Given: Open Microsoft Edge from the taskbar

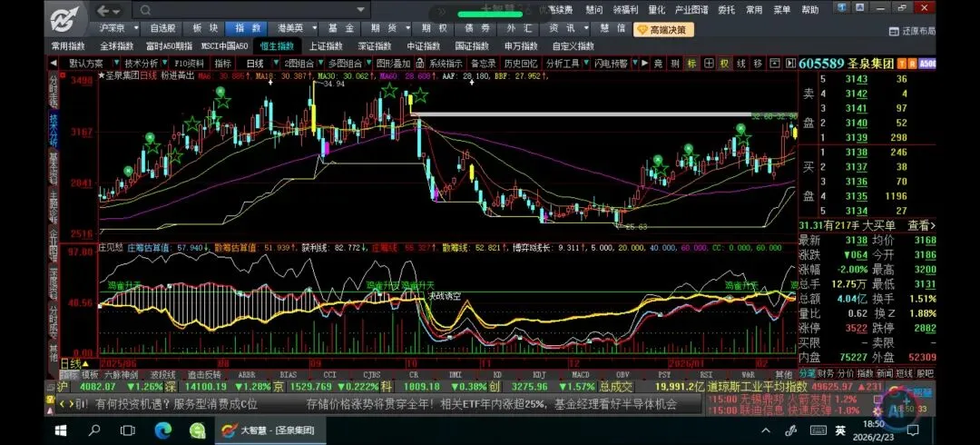Looking at the screenshot, I should 162,430.
